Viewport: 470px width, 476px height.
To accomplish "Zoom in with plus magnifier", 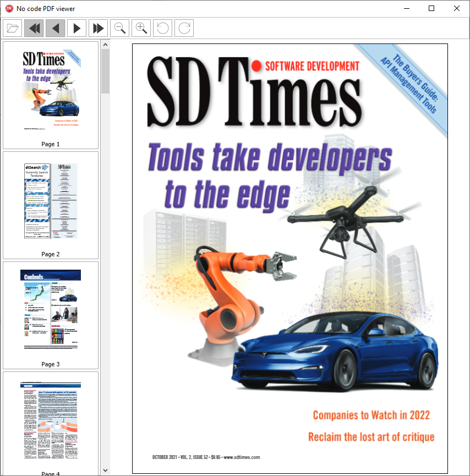I will tap(141, 28).
